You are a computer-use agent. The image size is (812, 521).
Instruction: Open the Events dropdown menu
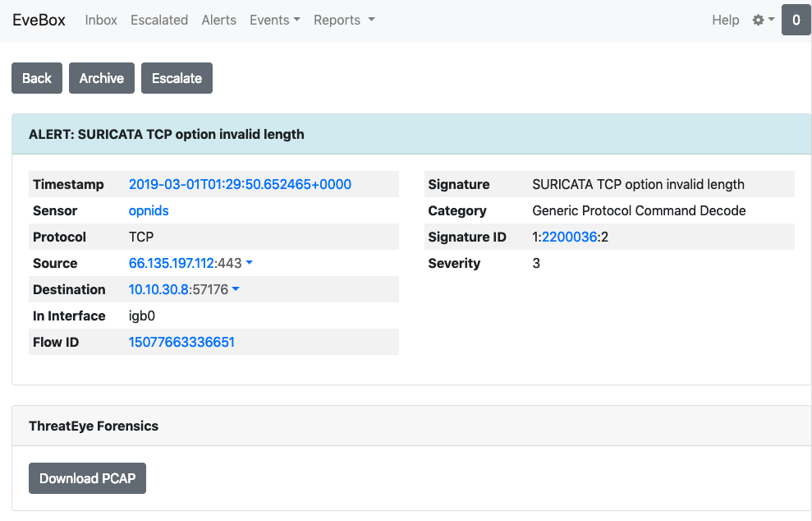click(275, 21)
